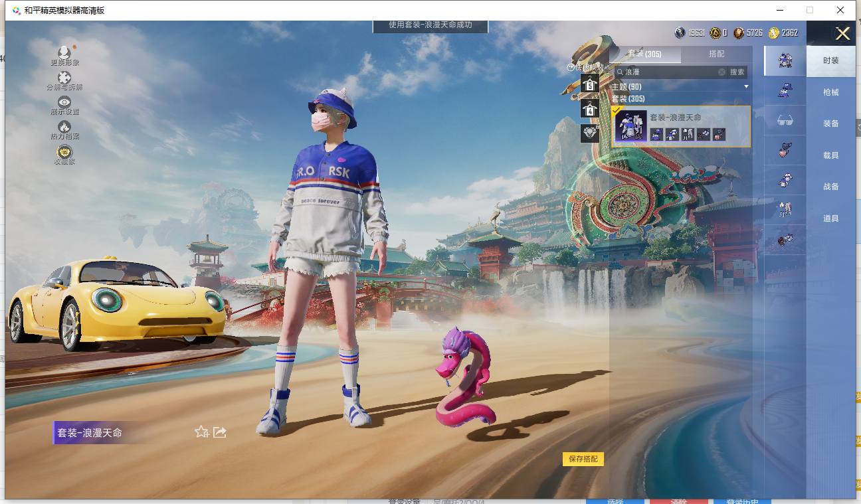Select the shoes category icon
861x504 pixels.
tap(785, 240)
